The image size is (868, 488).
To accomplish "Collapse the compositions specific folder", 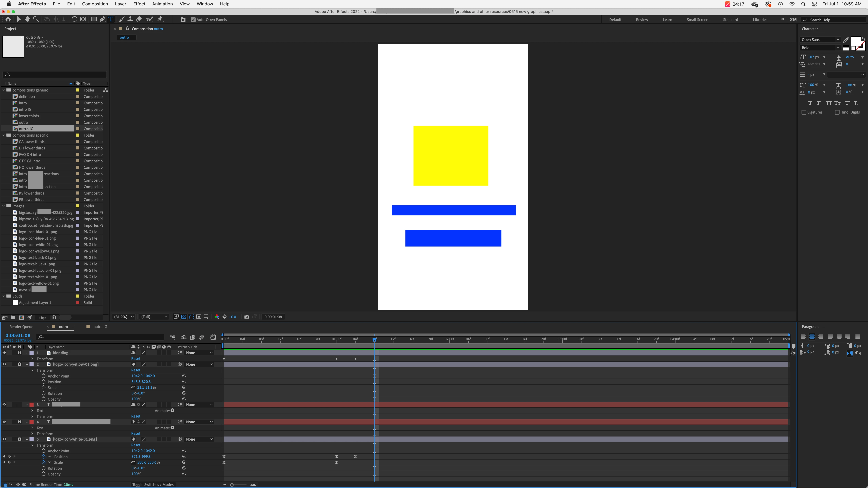I will [4, 135].
